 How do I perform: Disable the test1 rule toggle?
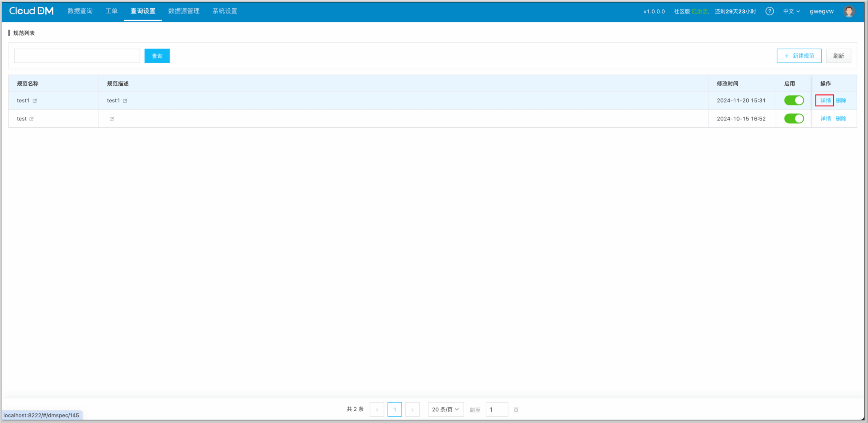coord(794,100)
